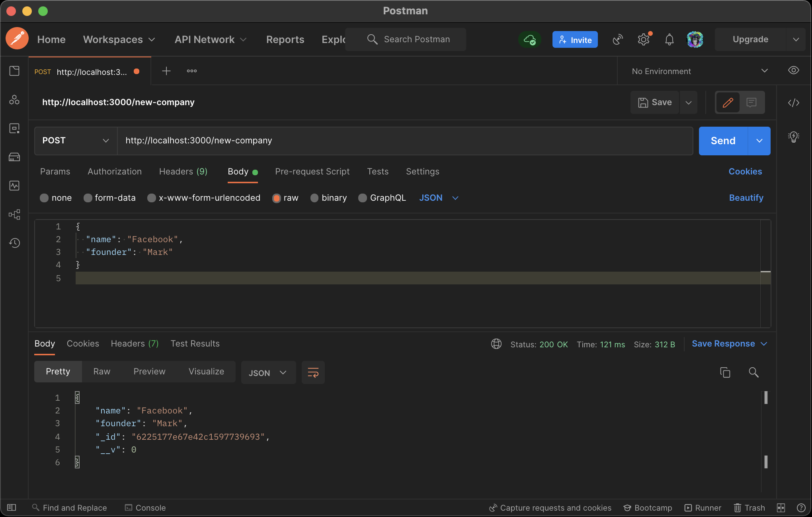This screenshot has height=517, width=812.
Task: Open the Collections sidebar panel
Action: coord(14,71)
